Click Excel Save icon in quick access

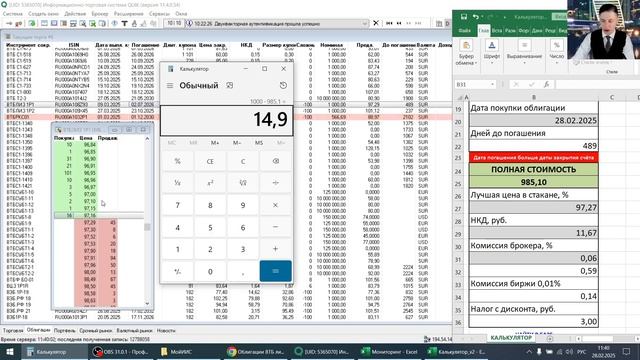[x=464, y=17]
